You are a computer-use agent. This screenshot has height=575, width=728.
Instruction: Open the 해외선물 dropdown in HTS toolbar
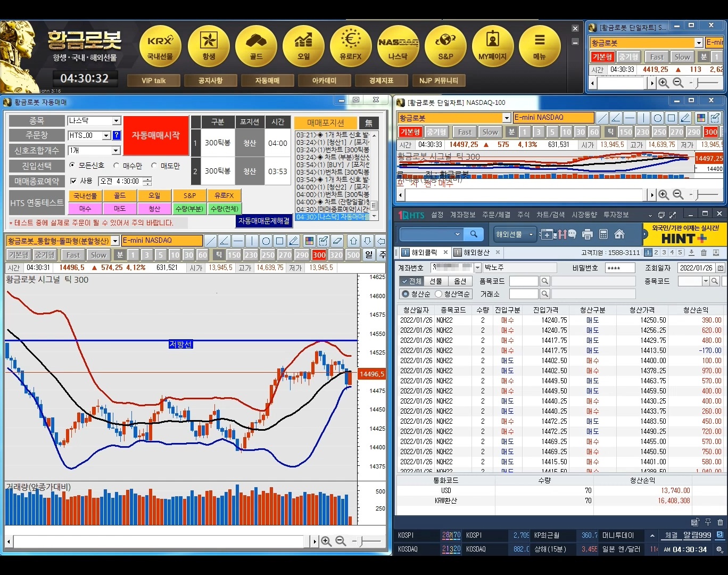(514, 234)
